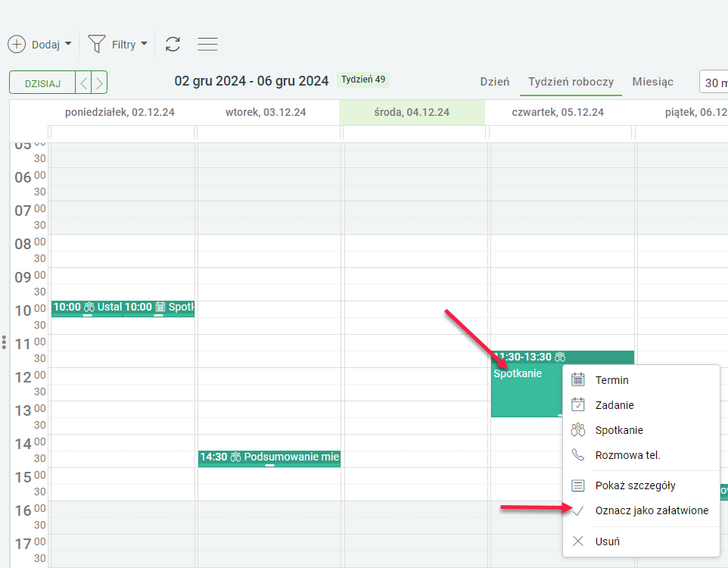The image size is (728, 568).
Task: Open the hamburger list menu icon
Action: (207, 44)
